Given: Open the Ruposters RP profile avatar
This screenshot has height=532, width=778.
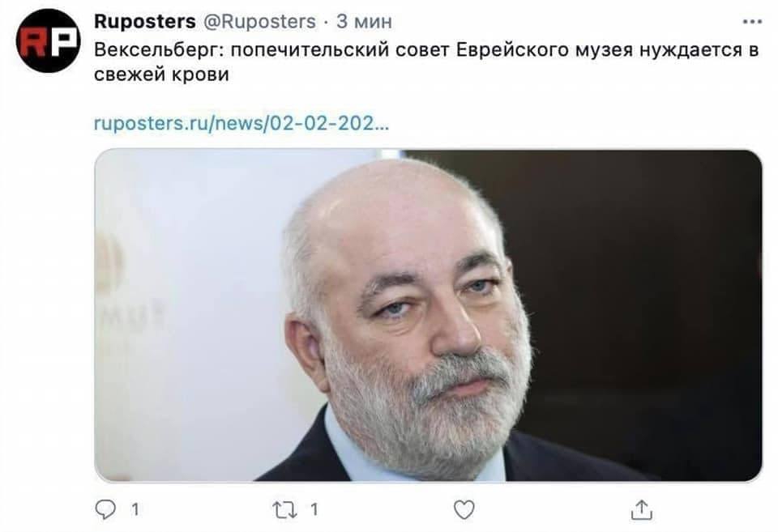Looking at the screenshot, I should (x=48, y=41).
